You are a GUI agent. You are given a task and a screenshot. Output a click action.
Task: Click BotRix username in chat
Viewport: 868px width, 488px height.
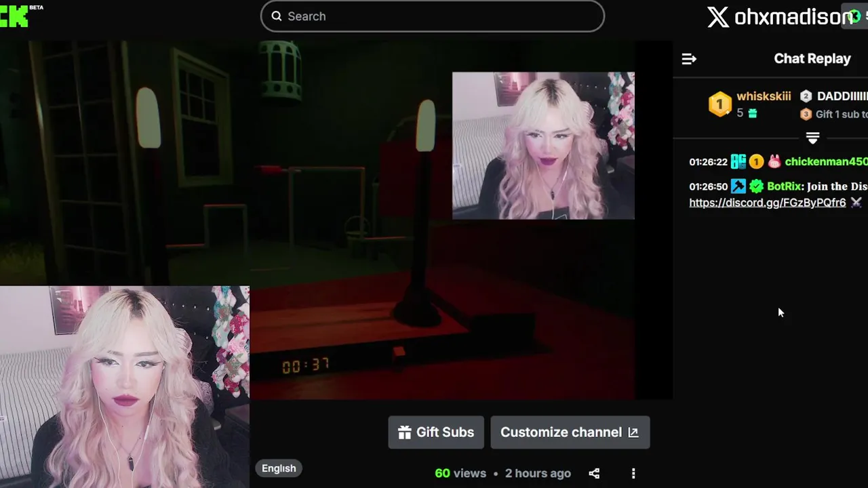pos(784,186)
